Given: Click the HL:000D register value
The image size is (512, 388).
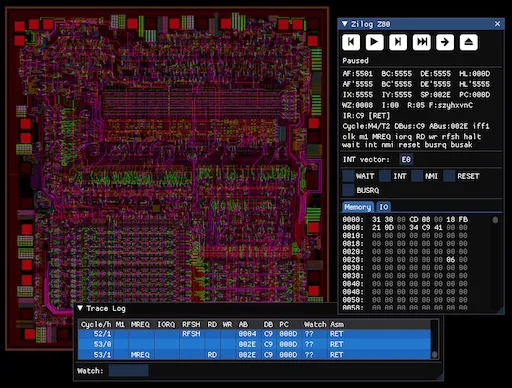Looking at the screenshot, I should point(474,74).
